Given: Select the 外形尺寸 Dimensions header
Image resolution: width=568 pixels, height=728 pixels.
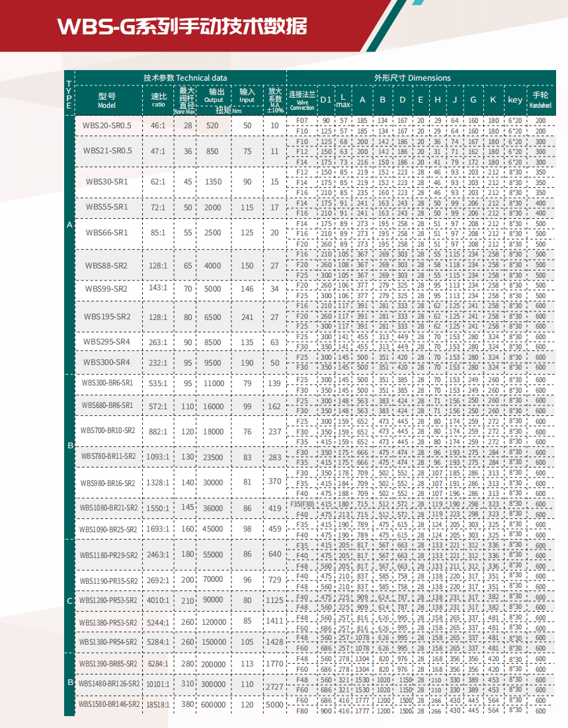Looking at the screenshot, I should (x=413, y=78).
